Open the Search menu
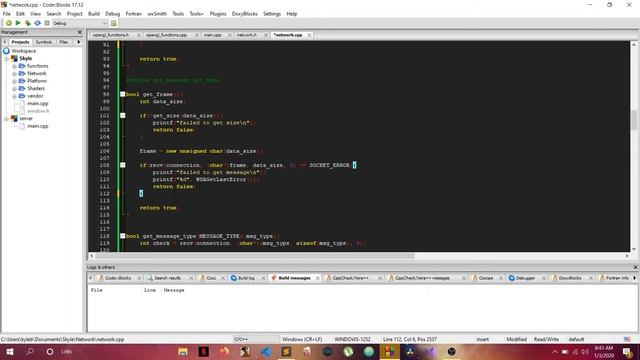Image resolution: width=640 pixels, height=360 pixels. pos(53,13)
